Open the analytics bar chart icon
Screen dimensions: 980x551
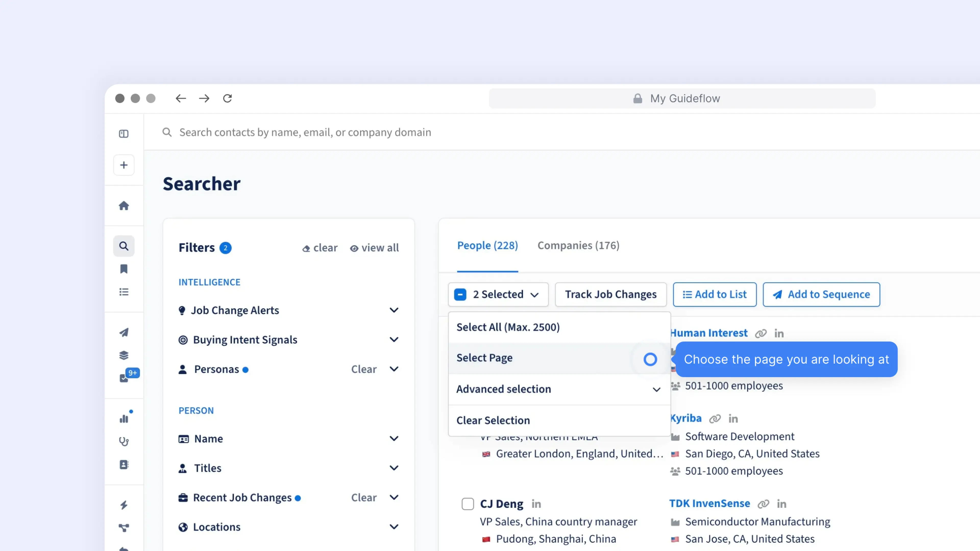[x=124, y=419]
